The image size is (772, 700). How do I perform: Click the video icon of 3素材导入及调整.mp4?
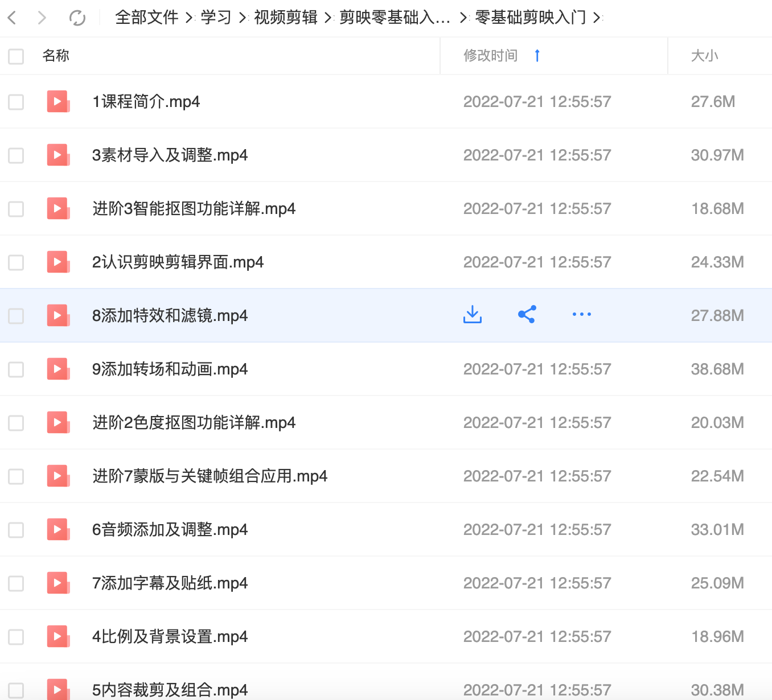[58, 155]
